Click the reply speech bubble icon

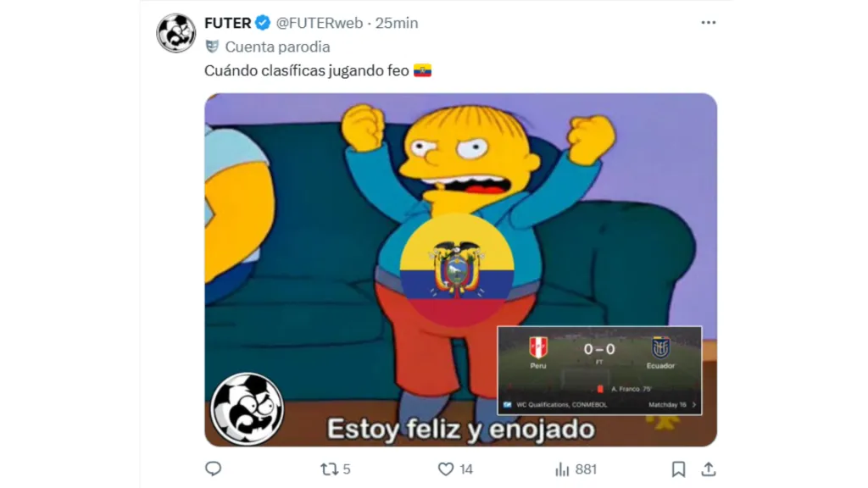213,469
